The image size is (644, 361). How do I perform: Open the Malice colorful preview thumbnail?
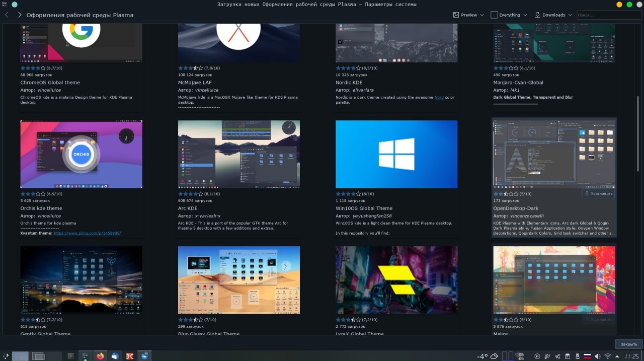(554, 280)
